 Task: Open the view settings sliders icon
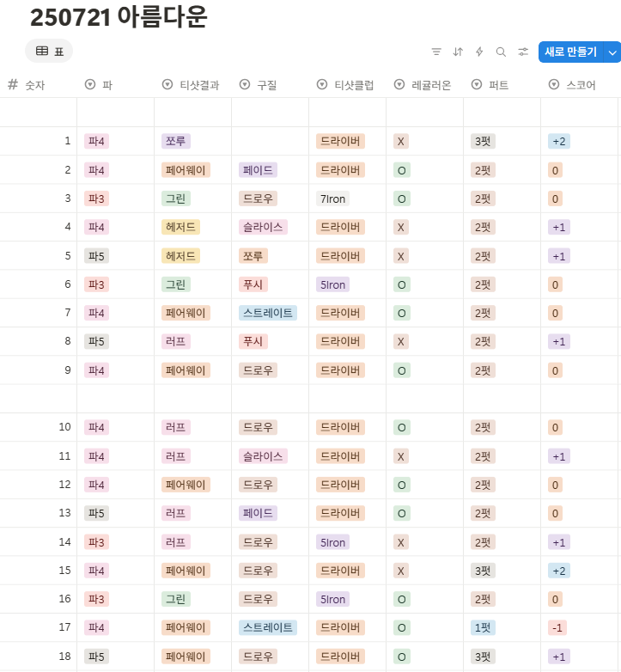click(x=523, y=52)
